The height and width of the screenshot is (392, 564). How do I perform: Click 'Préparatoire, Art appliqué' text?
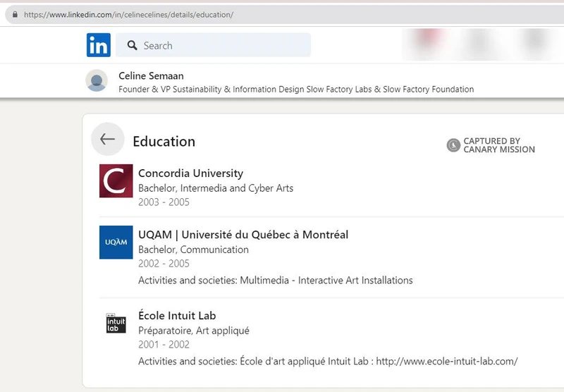(x=193, y=331)
